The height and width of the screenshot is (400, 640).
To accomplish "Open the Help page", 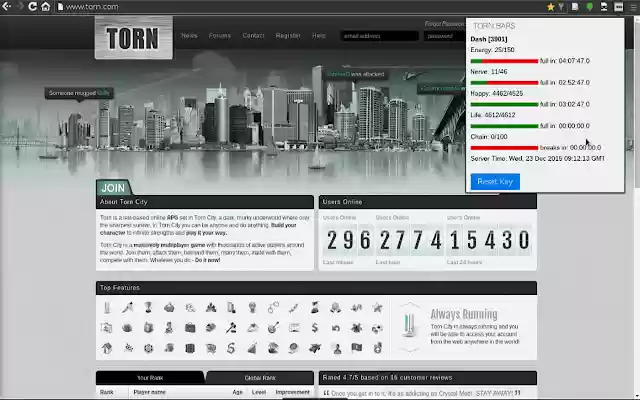I will pyautogui.click(x=319, y=36).
